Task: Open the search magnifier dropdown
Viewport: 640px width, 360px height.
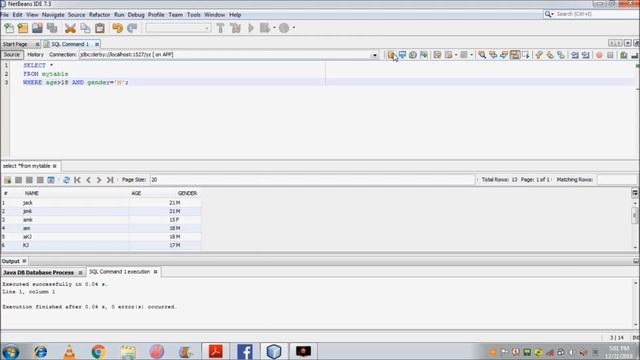Action: [x=549, y=14]
